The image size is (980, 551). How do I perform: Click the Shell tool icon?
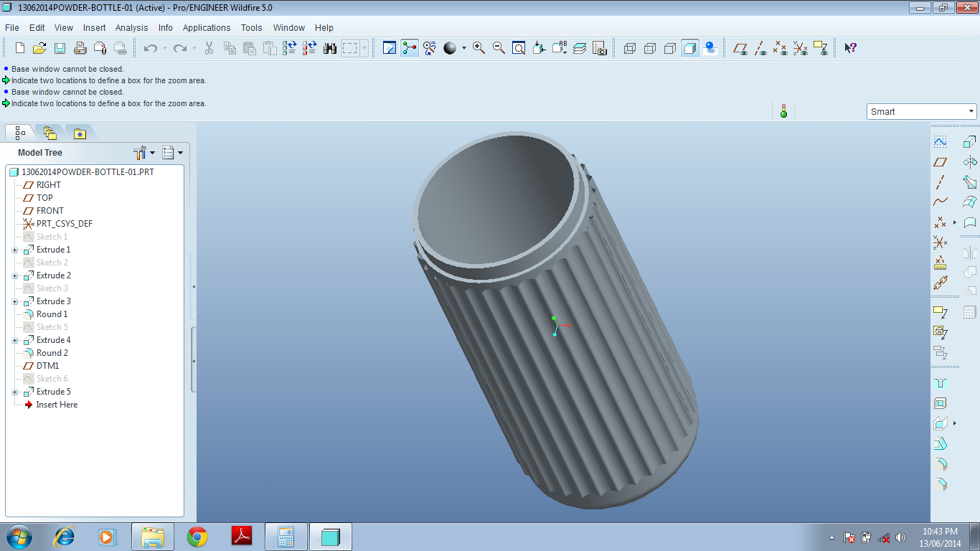tap(940, 403)
